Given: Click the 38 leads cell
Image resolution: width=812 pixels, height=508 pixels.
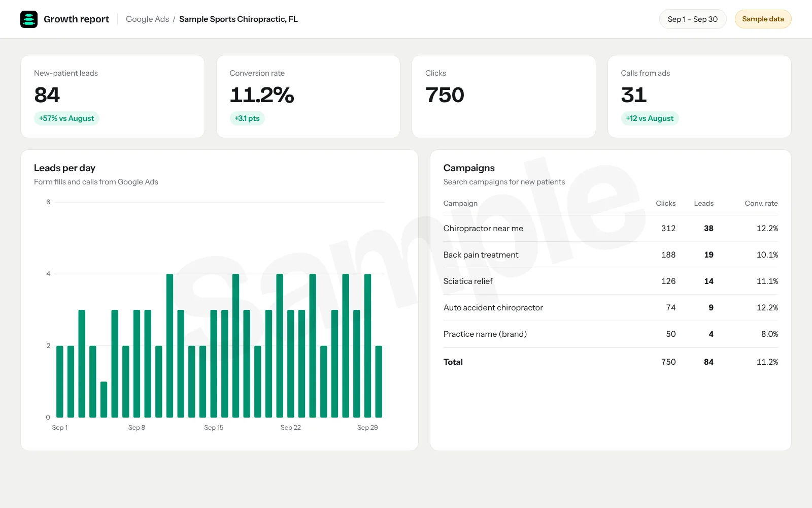Looking at the screenshot, I should coord(708,229).
